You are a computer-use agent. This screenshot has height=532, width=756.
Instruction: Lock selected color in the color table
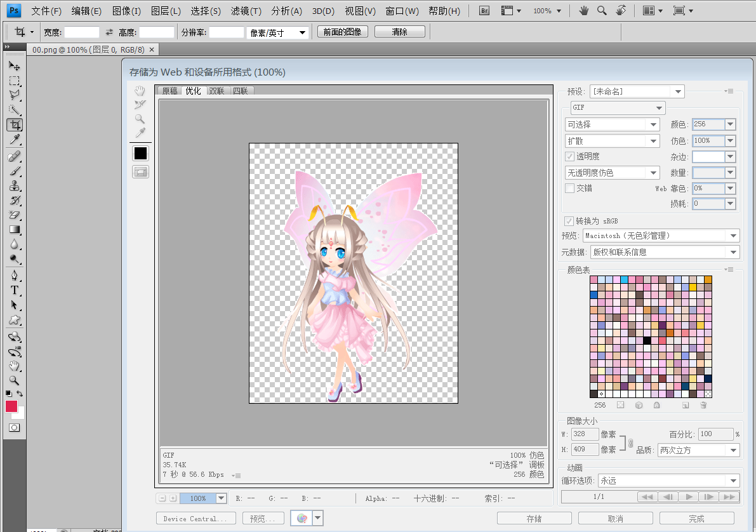coord(657,405)
